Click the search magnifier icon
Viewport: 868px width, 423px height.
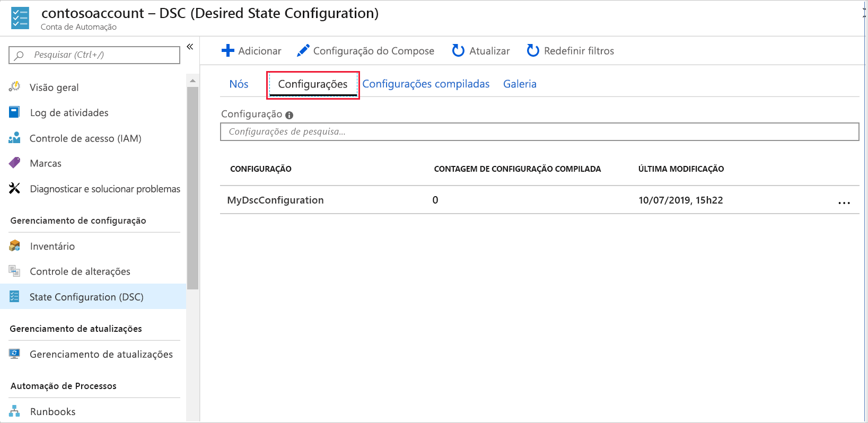(19, 55)
